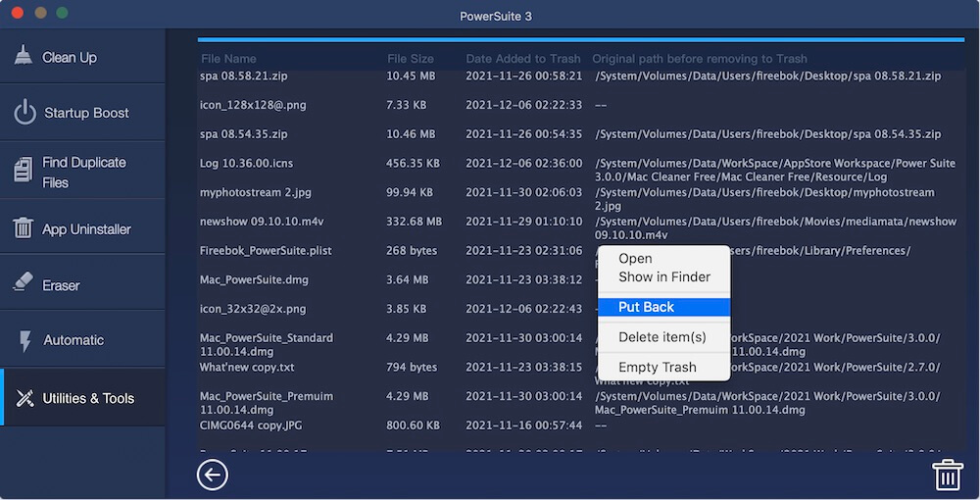Click the 456.35 KB size cell
The image size is (980, 500).
pos(413,163)
